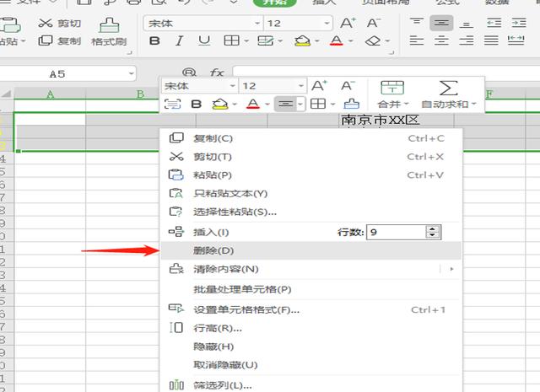Click inside the formula bar field
The width and height of the screenshot is (540, 392).
(386, 72)
